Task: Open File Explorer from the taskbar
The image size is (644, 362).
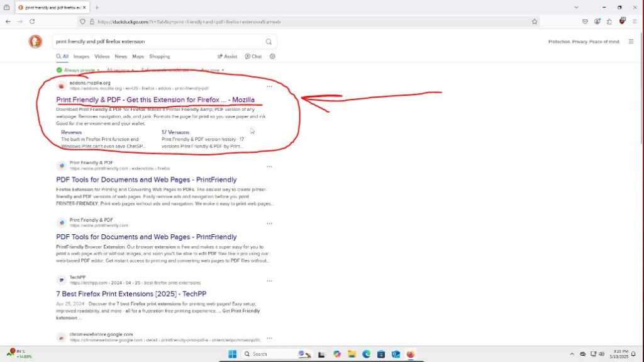Action: (352, 354)
